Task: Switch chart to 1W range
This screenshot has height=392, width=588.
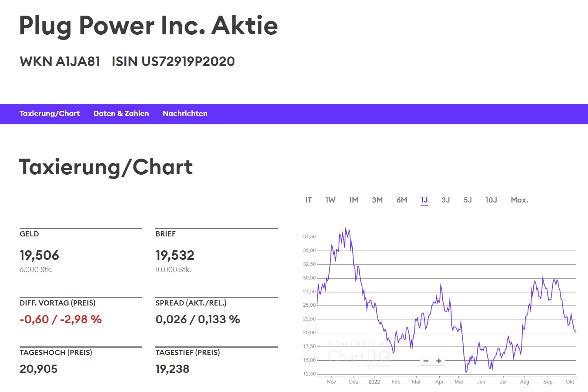Action: [x=331, y=200]
